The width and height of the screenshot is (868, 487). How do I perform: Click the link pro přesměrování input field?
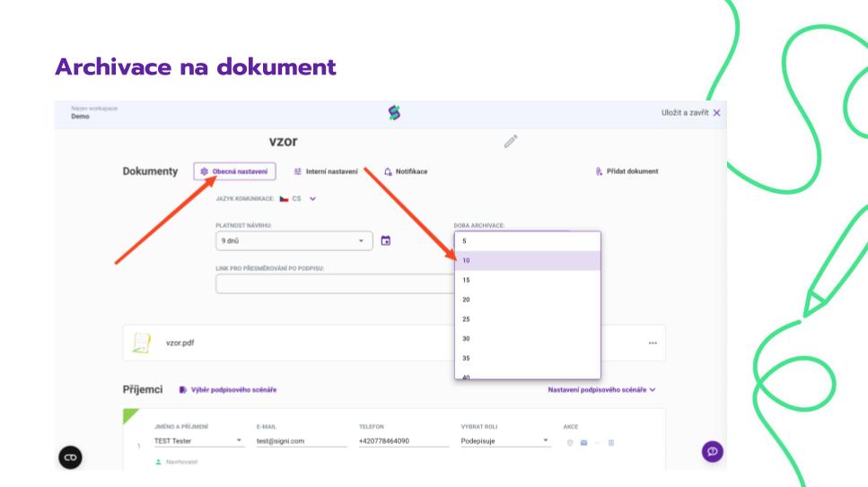[x=334, y=284]
